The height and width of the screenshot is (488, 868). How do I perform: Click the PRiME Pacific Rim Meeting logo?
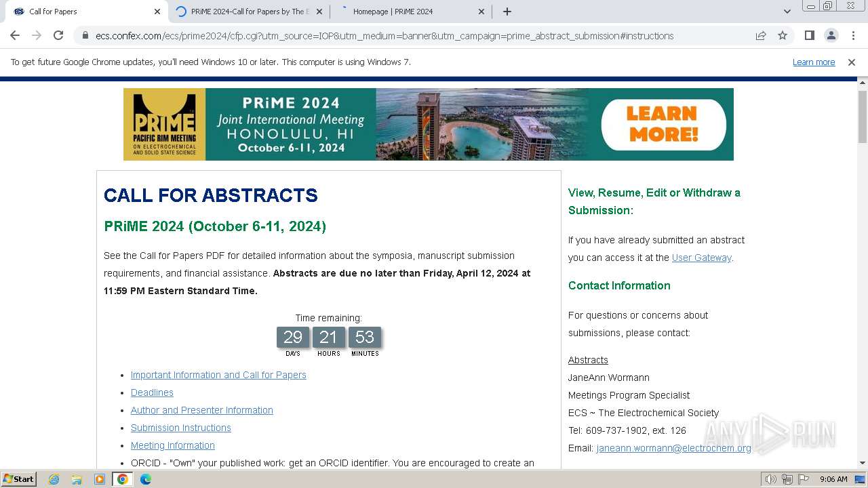click(x=165, y=124)
